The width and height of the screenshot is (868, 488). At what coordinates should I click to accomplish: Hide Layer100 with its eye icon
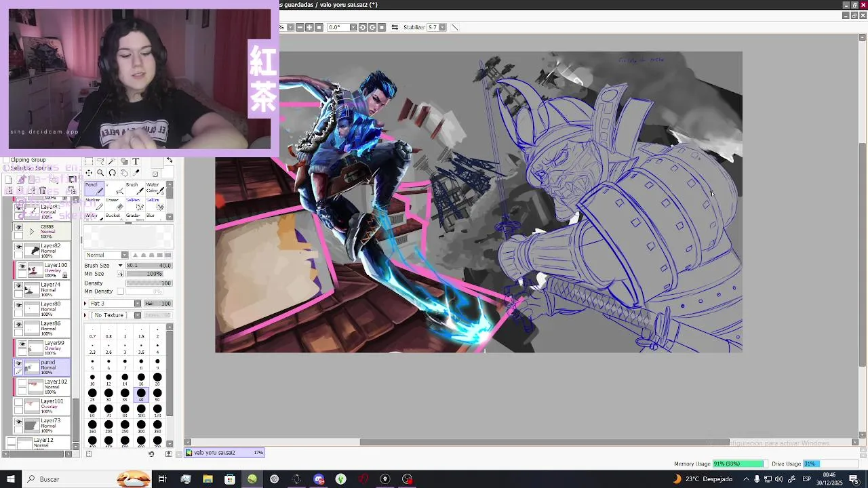click(22, 266)
